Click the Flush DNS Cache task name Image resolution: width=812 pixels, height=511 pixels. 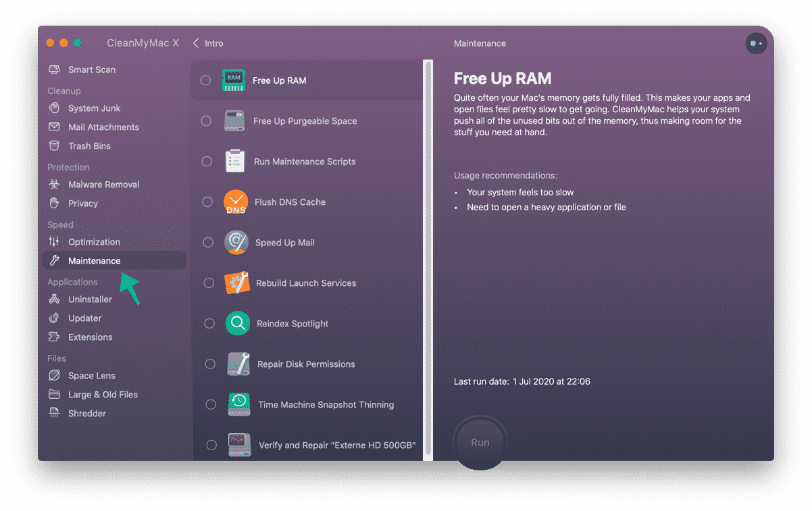(x=290, y=202)
